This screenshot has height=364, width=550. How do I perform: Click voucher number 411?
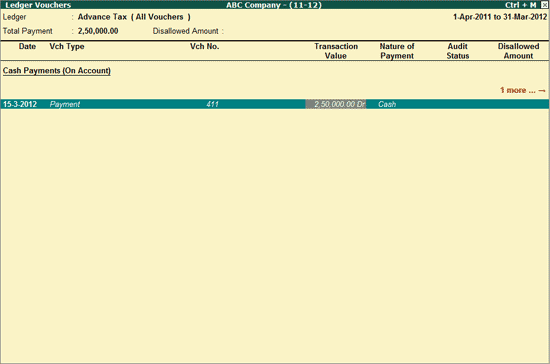click(212, 104)
